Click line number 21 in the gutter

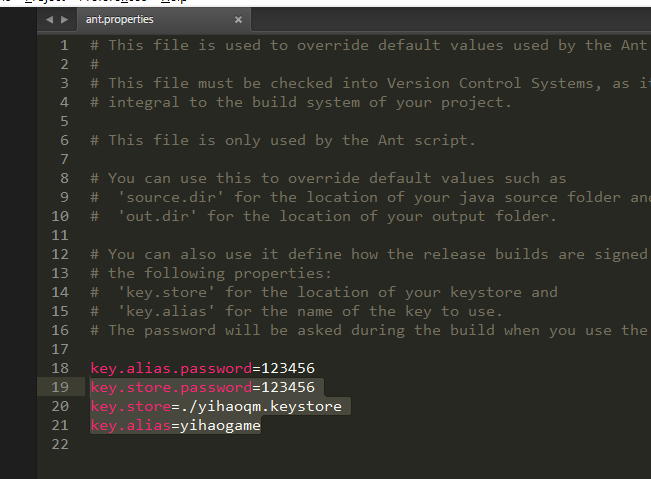pyautogui.click(x=60, y=425)
